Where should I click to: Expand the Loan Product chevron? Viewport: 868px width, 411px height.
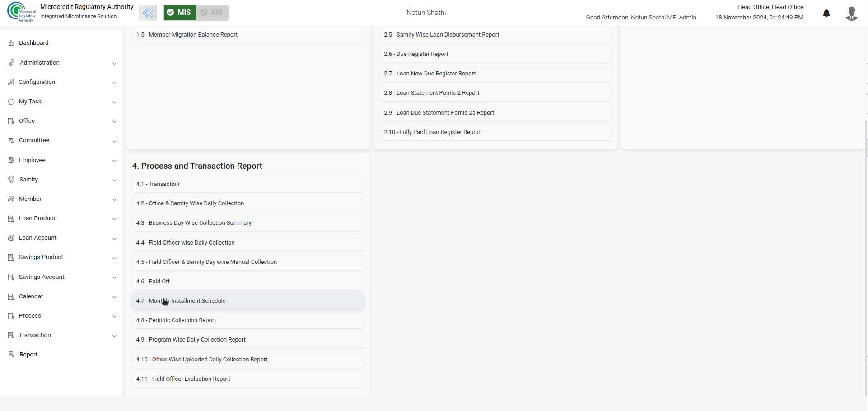(x=114, y=219)
